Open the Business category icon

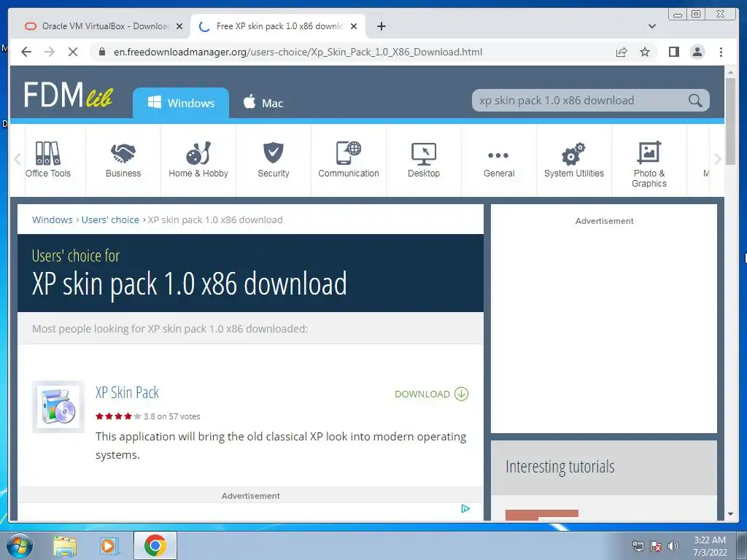(x=123, y=153)
